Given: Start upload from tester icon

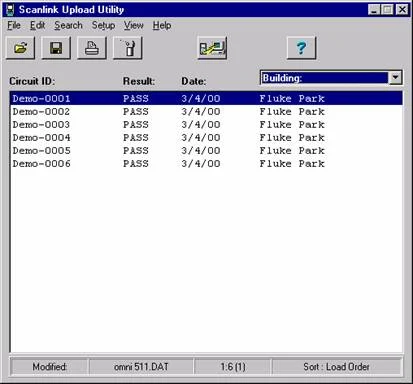Looking at the screenshot, I should (x=212, y=48).
